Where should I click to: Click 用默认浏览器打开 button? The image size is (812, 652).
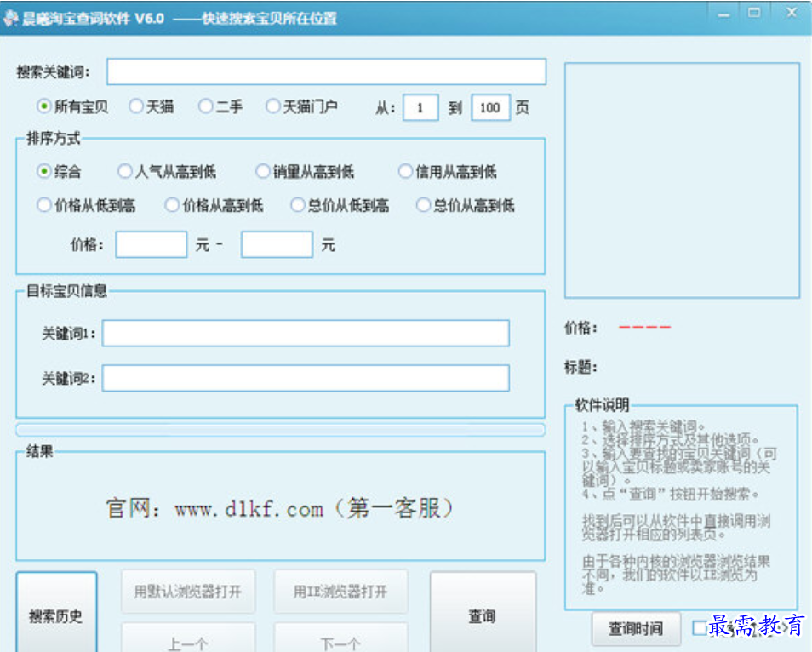188,592
